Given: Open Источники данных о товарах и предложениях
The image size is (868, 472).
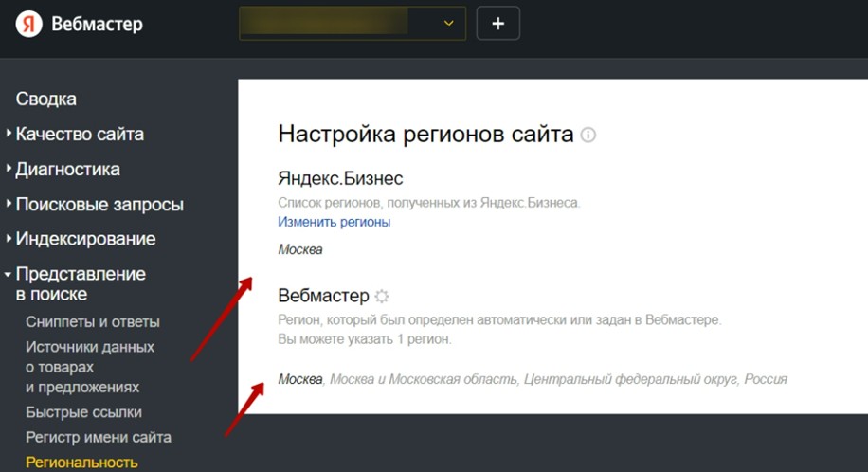Looking at the screenshot, I should (x=90, y=367).
